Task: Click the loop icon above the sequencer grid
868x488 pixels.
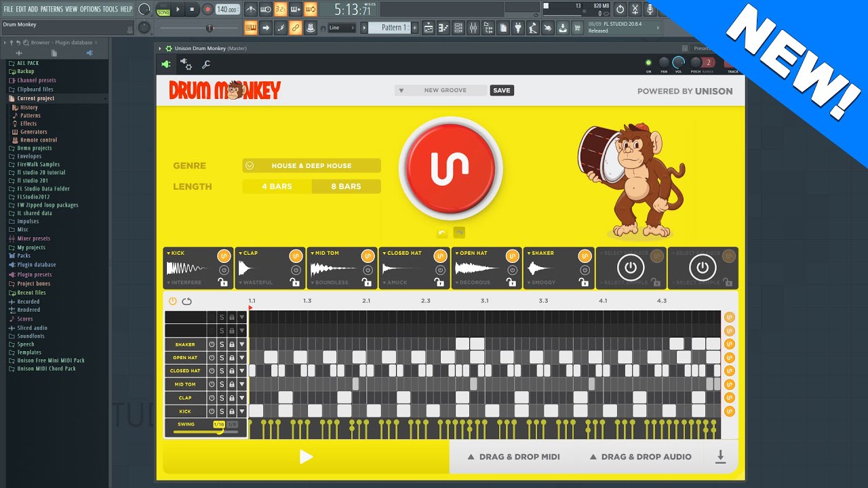Action: click(x=186, y=301)
